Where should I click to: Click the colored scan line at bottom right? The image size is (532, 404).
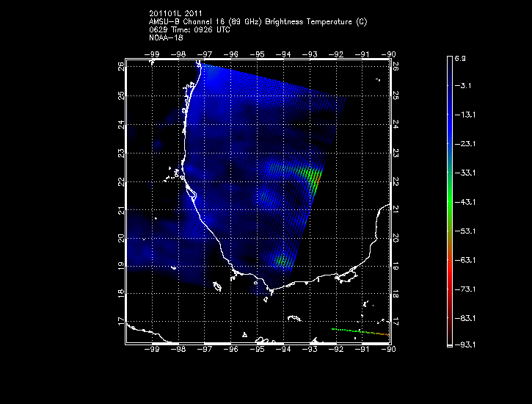[360, 331]
